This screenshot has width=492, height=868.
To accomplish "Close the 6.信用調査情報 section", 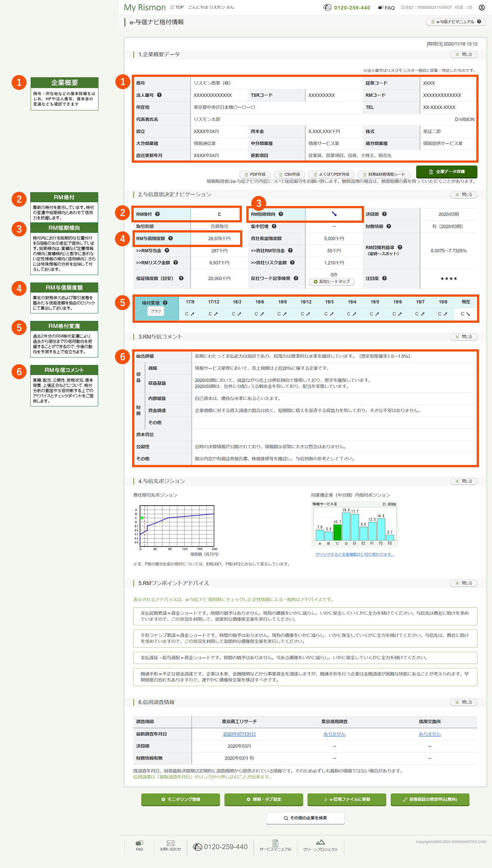I will tap(463, 702).
